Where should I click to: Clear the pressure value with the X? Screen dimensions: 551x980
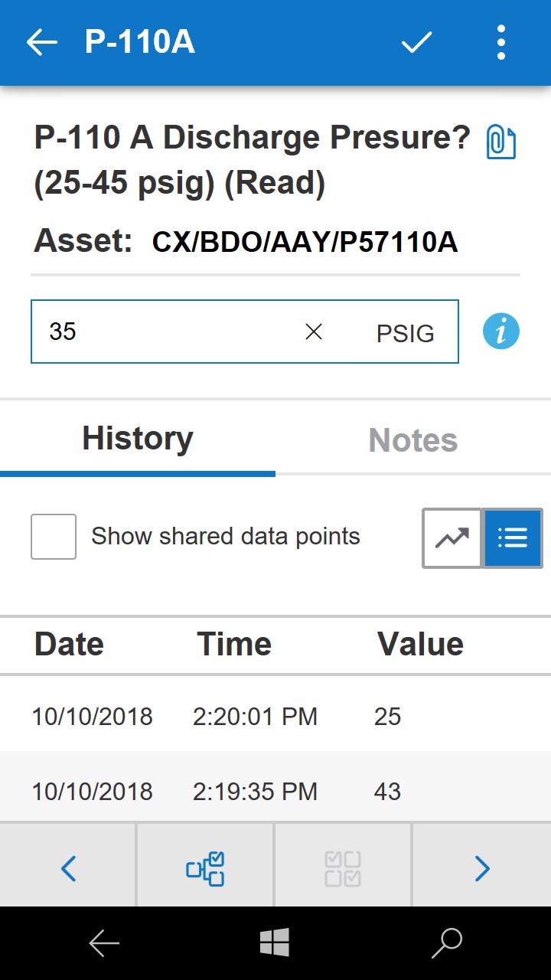314,332
